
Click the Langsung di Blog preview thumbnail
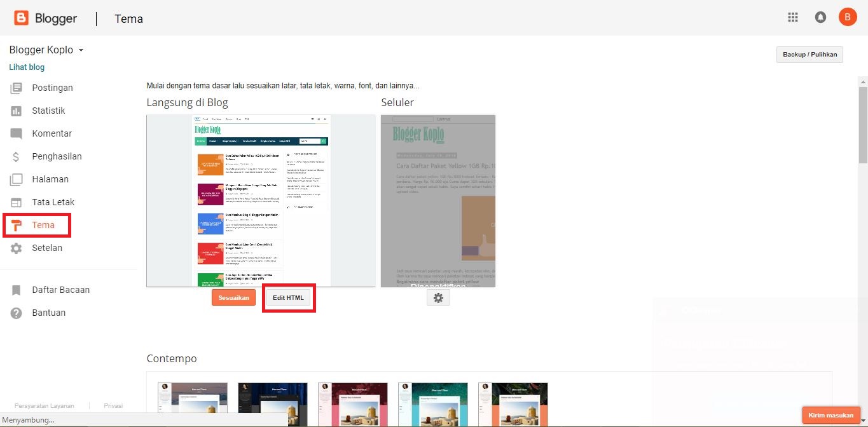(x=261, y=201)
